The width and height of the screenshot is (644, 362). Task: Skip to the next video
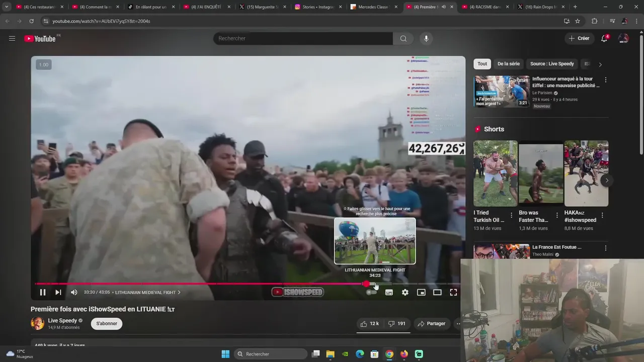[x=58, y=292]
